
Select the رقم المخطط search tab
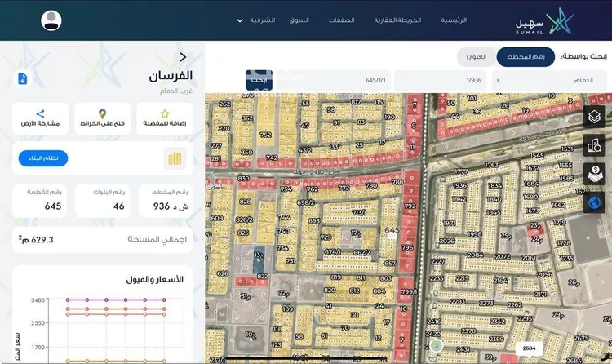point(526,56)
